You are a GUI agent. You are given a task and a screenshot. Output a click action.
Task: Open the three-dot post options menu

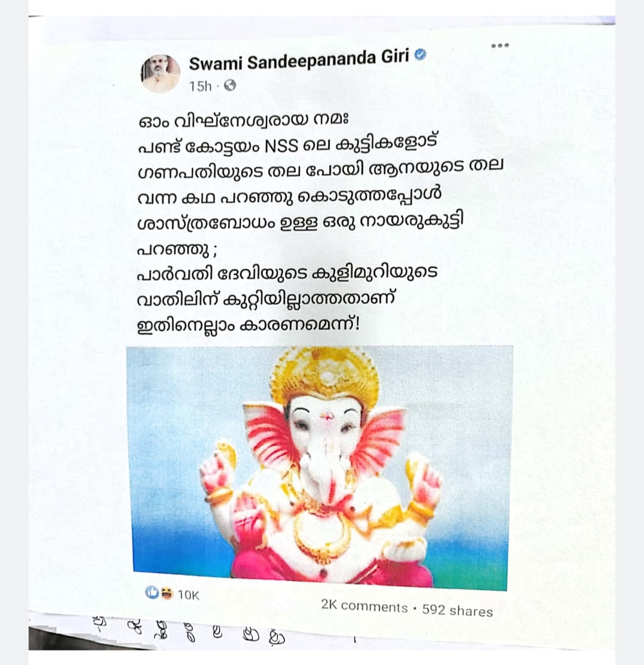click(x=500, y=45)
